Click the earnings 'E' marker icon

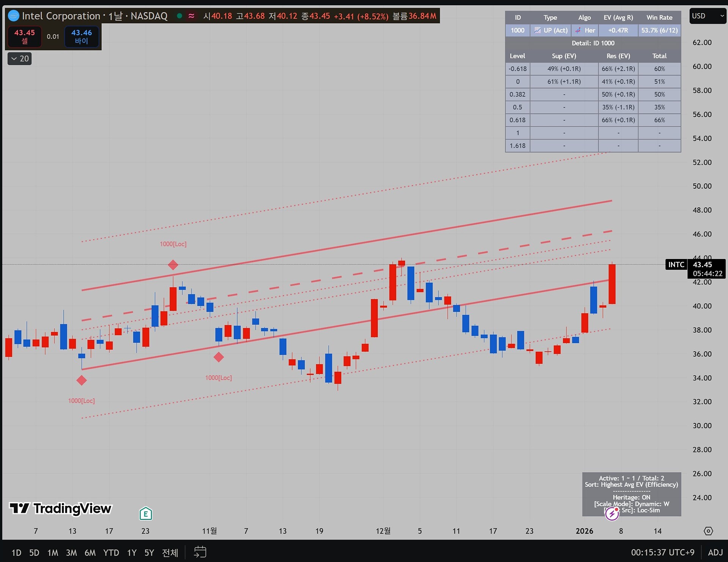(x=146, y=514)
